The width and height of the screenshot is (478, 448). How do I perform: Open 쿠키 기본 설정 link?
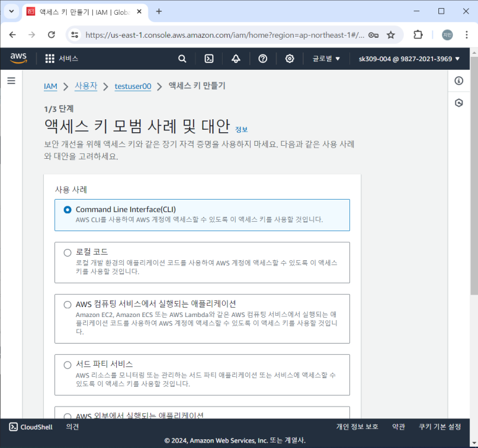[x=440, y=426]
